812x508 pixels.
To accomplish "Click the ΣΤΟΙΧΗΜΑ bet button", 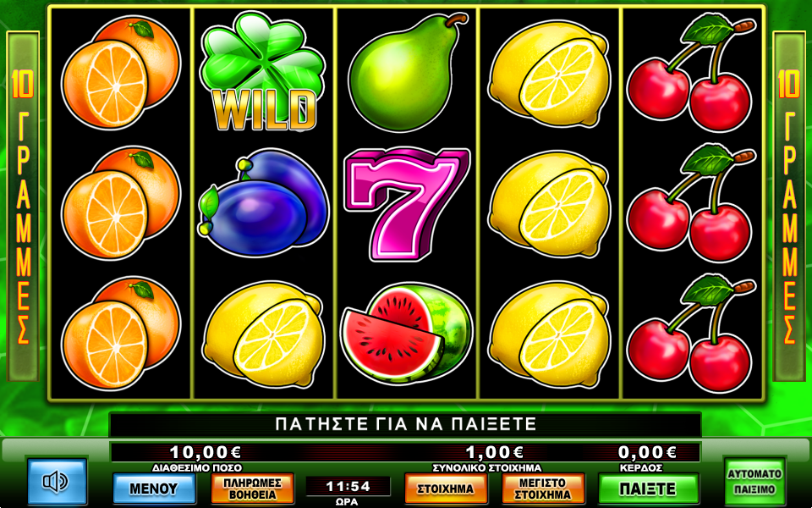I will 446,489.
